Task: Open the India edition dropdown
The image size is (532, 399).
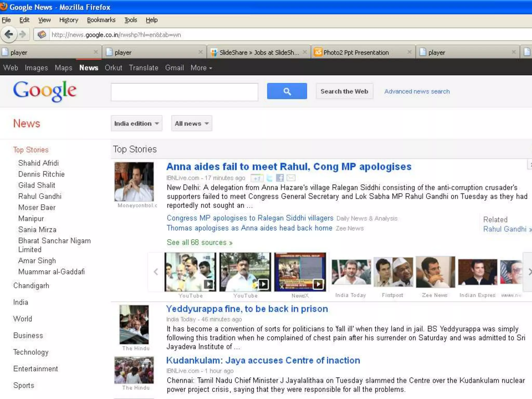Action: (136, 123)
